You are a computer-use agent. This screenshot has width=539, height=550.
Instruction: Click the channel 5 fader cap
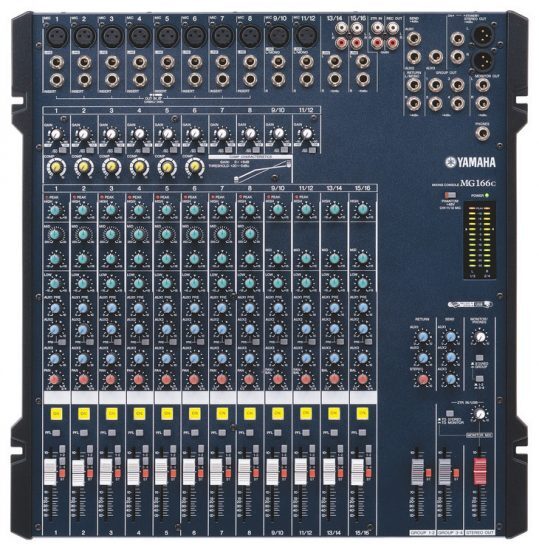click(x=161, y=472)
